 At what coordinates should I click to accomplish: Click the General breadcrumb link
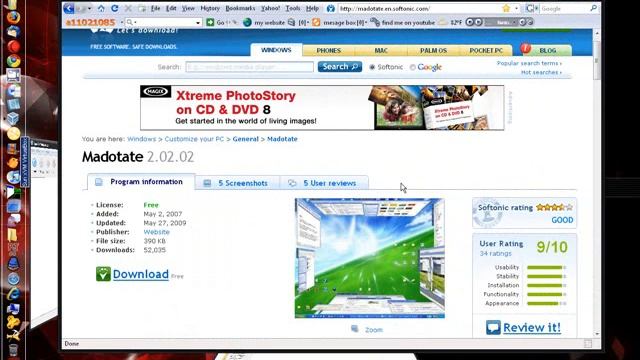point(245,139)
